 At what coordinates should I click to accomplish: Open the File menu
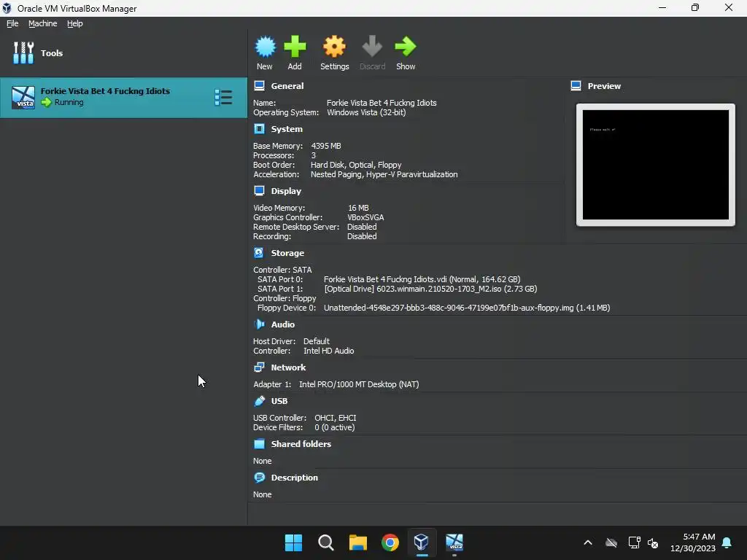click(x=12, y=23)
